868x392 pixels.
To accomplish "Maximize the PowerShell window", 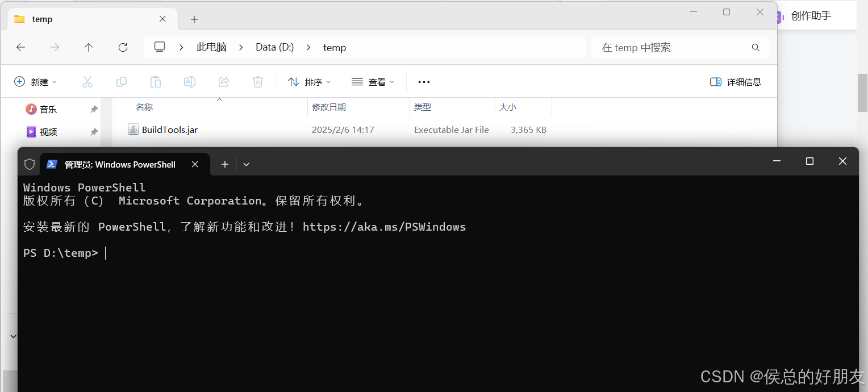I will tap(810, 161).
